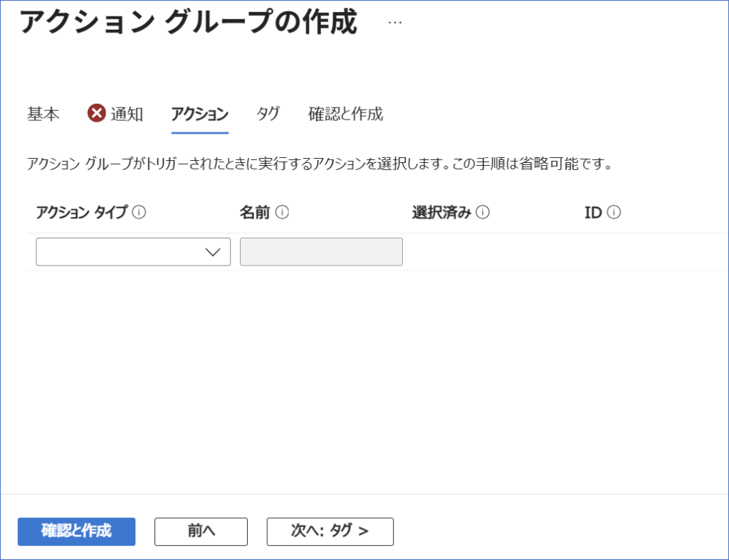This screenshot has height=560, width=729.
Task: Show the info icon beside ID
Action: [x=614, y=212]
